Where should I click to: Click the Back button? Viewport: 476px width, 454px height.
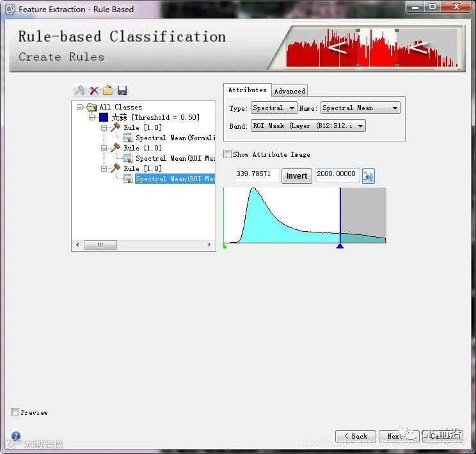(x=356, y=436)
